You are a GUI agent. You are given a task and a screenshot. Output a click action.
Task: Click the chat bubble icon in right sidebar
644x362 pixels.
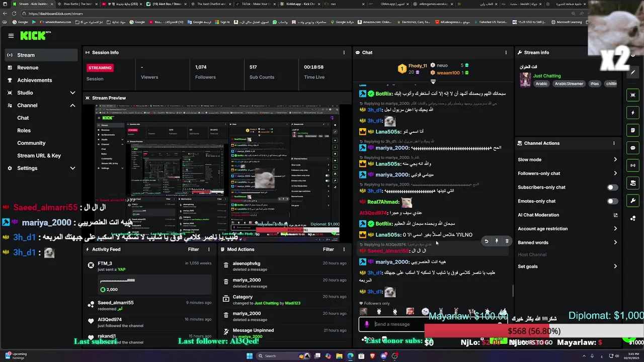633,148
